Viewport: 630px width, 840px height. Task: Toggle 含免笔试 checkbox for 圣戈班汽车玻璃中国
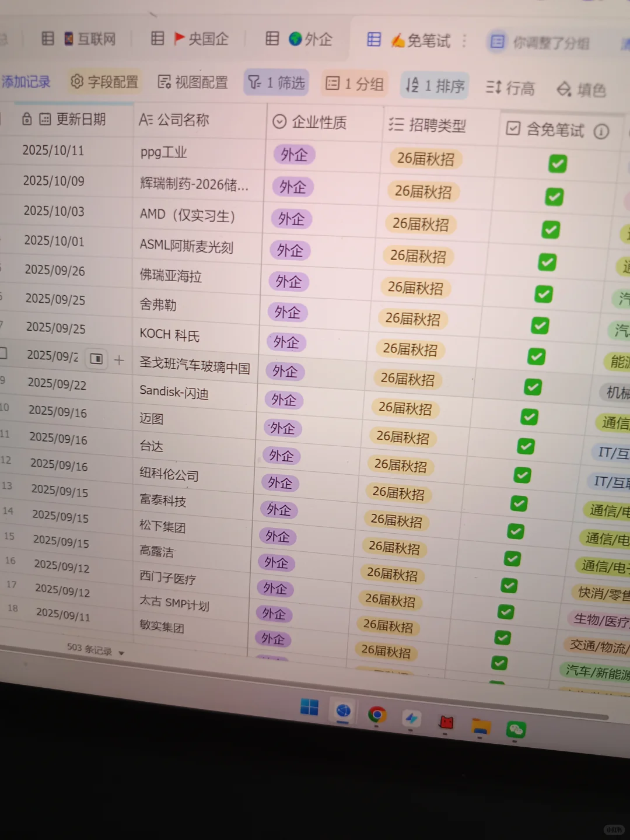coord(533,387)
